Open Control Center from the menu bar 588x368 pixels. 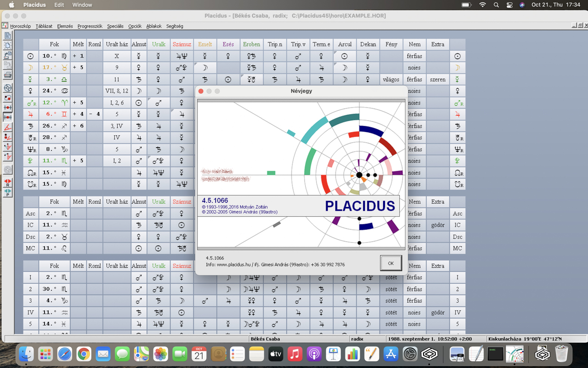pos(509,5)
